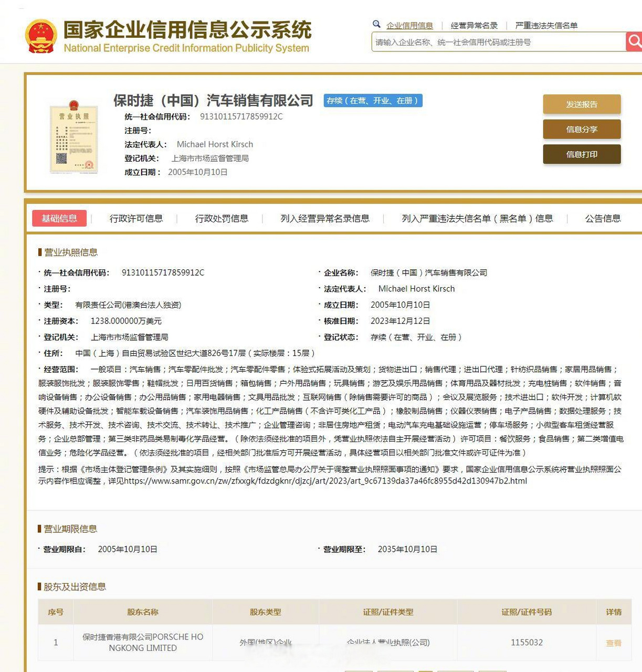The image size is (642, 672).
Task: Click the 企业名称 value in license details
Action: pos(429,273)
